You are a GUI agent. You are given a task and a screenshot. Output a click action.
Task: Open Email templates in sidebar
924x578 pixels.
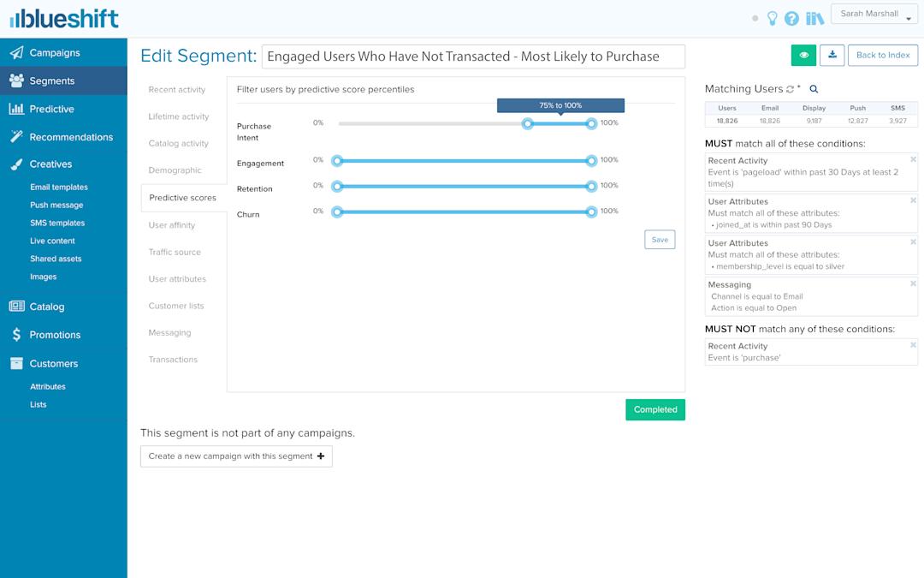click(x=59, y=187)
